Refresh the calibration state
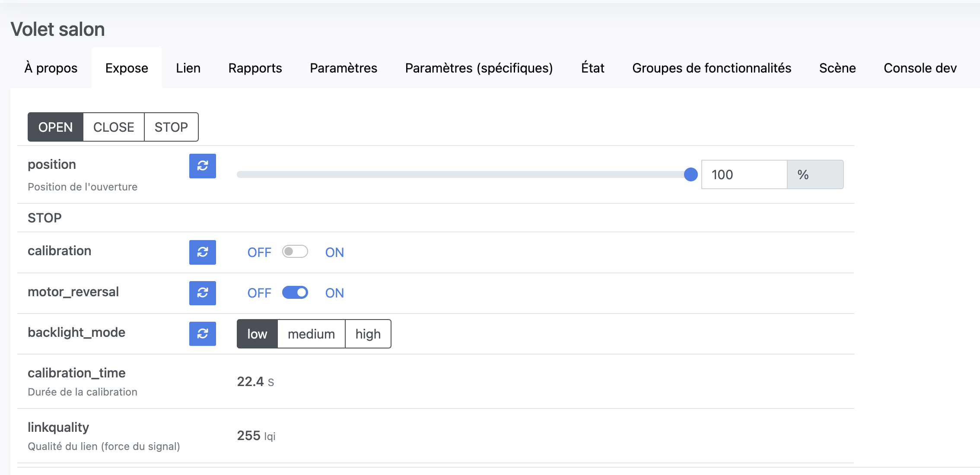 coord(202,252)
